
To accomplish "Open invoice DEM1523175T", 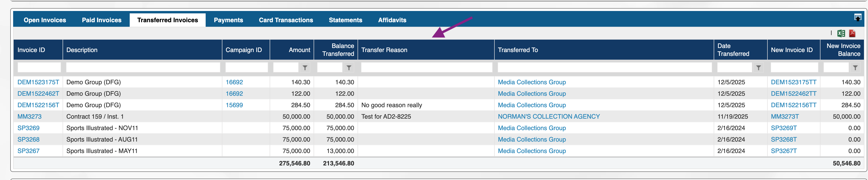I will pyautogui.click(x=38, y=82).
